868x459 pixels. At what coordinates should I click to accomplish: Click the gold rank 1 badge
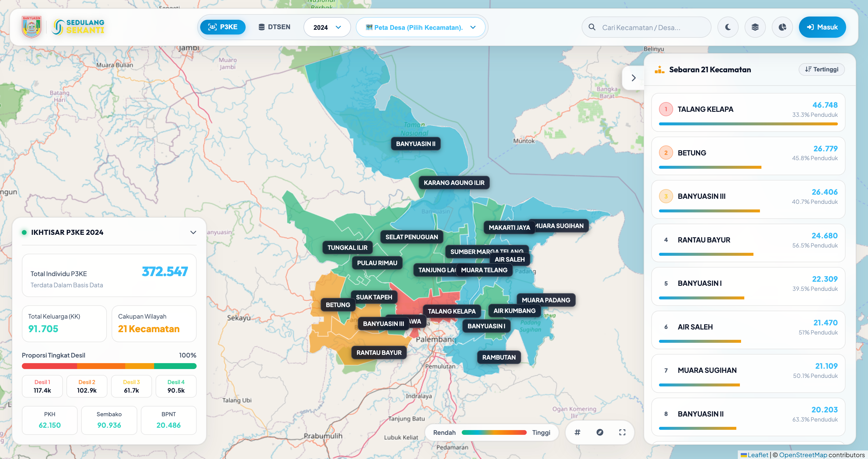tap(666, 109)
